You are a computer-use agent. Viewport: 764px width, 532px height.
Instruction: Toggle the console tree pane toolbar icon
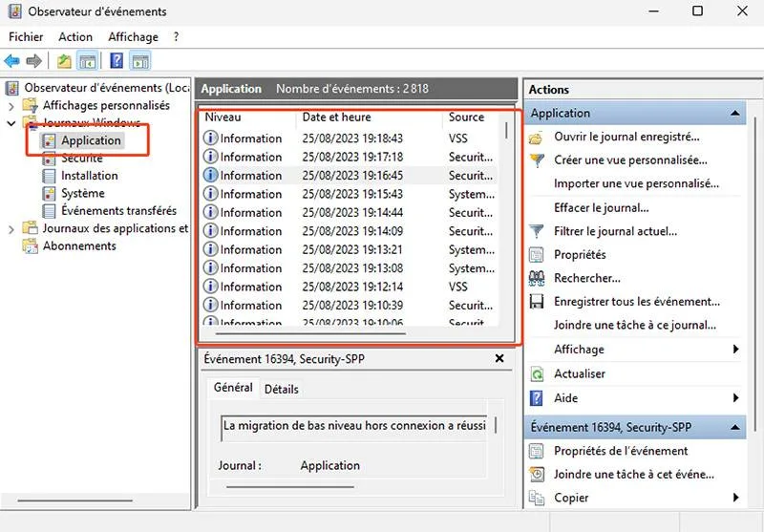[x=88, y=61]
